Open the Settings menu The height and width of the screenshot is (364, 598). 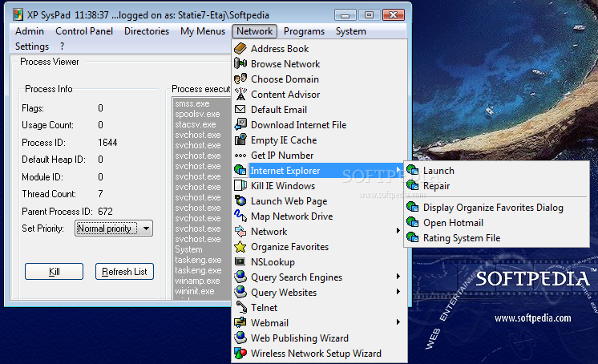(x=32, y=47)
